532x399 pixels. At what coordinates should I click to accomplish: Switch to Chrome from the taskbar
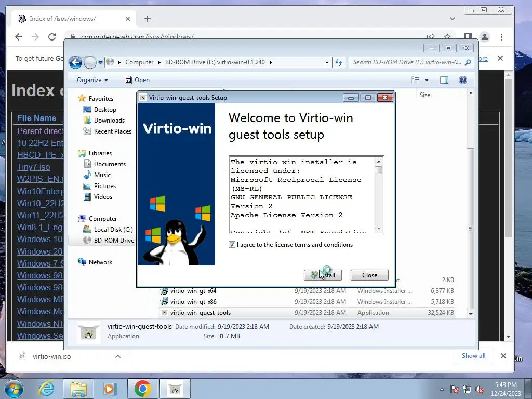pos(142,389)
